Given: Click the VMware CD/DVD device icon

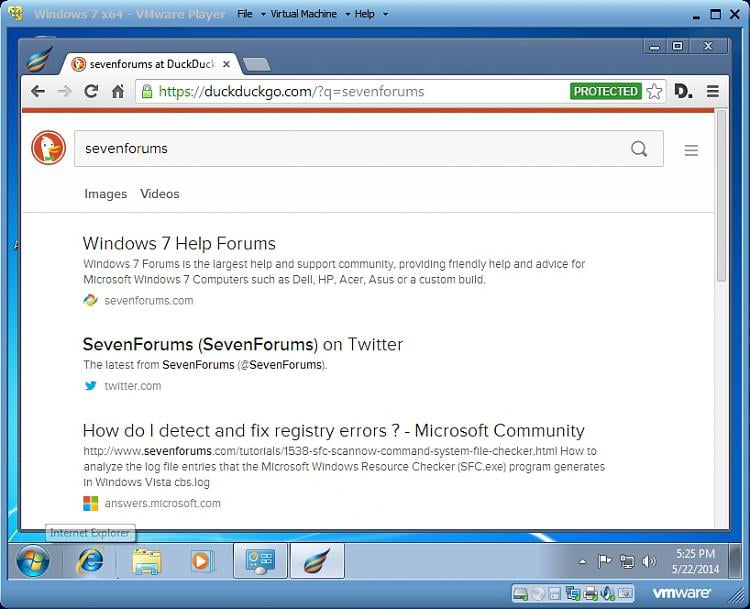Looking at the screenshot, I should click(538, 594).
